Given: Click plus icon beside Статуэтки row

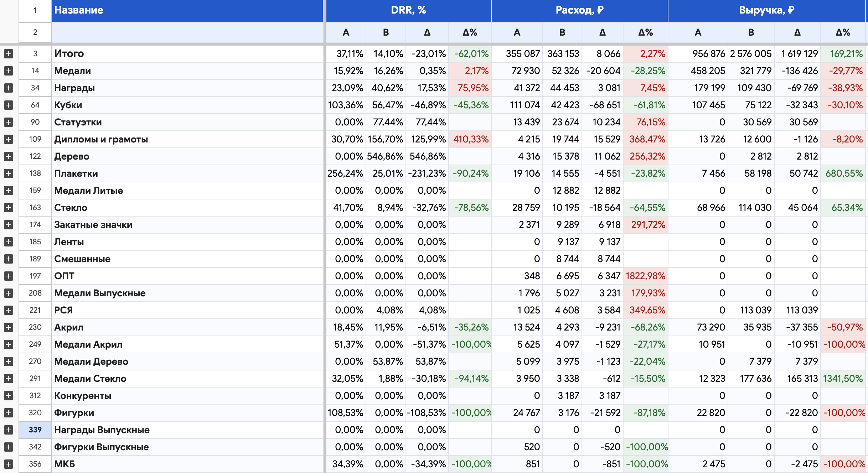Looking at the screenshot, I should (9, 122).
